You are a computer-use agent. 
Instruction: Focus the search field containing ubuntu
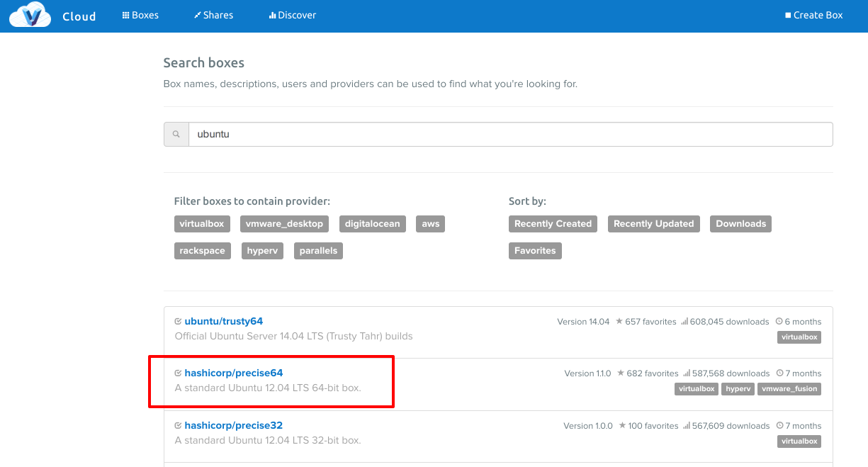click(510, 134)
